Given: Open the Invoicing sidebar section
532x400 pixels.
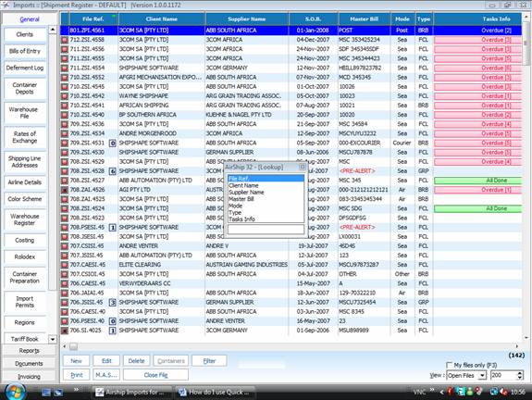Looking at the screenshot, I should (29, 376).
